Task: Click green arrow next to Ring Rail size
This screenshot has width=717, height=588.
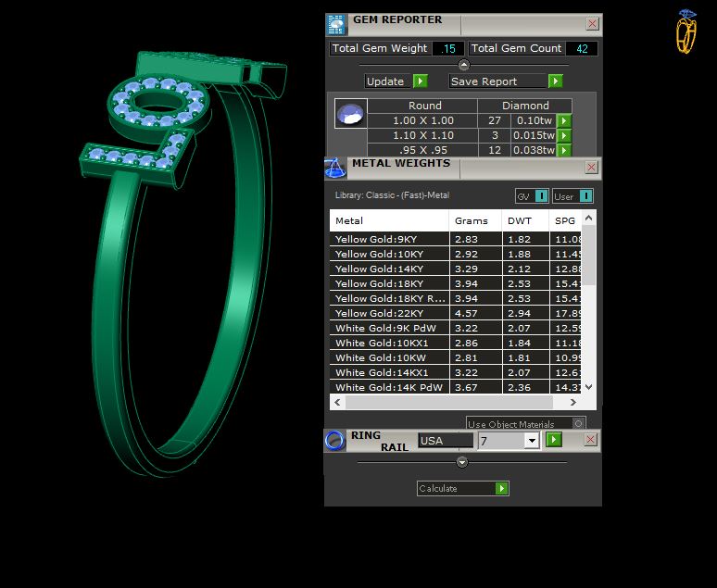Action: click(x=554, y=440)
